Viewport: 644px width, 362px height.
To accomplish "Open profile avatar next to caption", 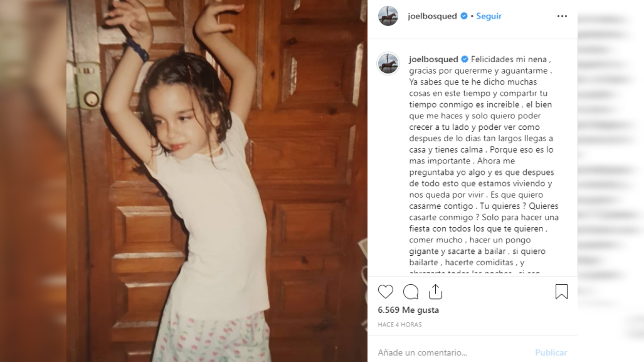I will click(388, 63).
